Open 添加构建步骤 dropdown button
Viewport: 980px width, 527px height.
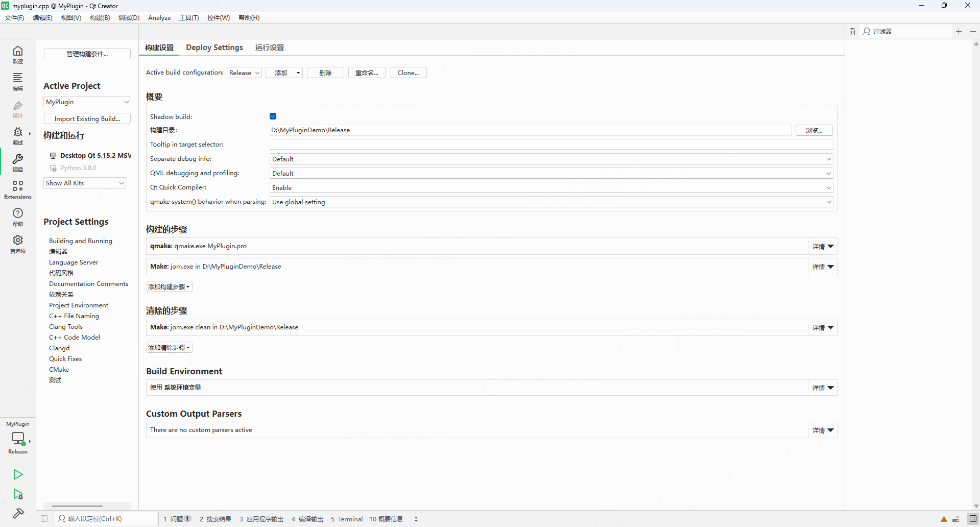[169, 287]
